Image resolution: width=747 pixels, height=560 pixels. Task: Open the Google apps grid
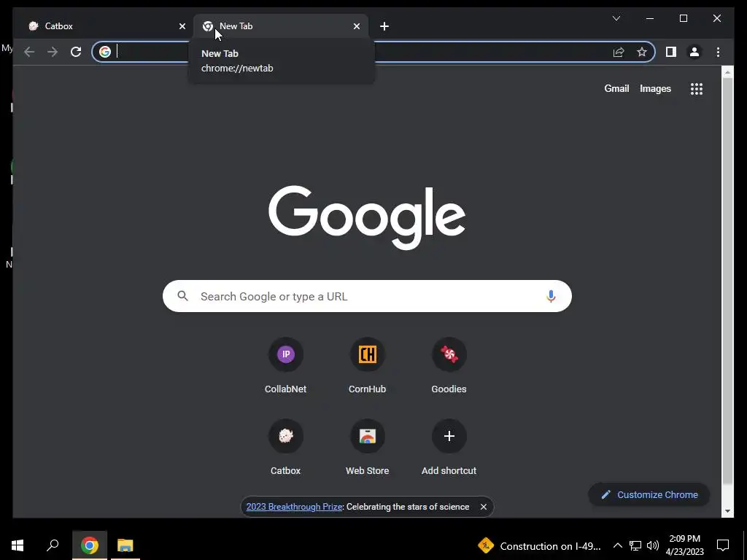pos(697,88)
